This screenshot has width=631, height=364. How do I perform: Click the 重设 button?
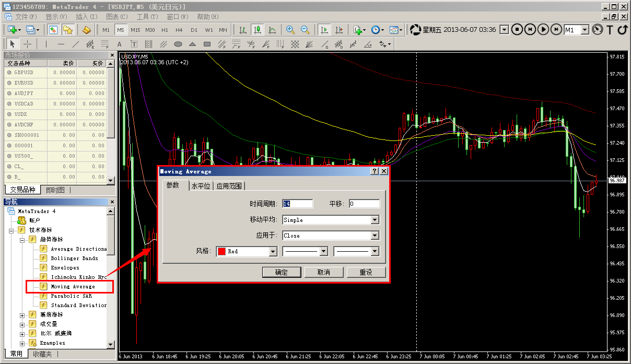click(x=366, y=272)
